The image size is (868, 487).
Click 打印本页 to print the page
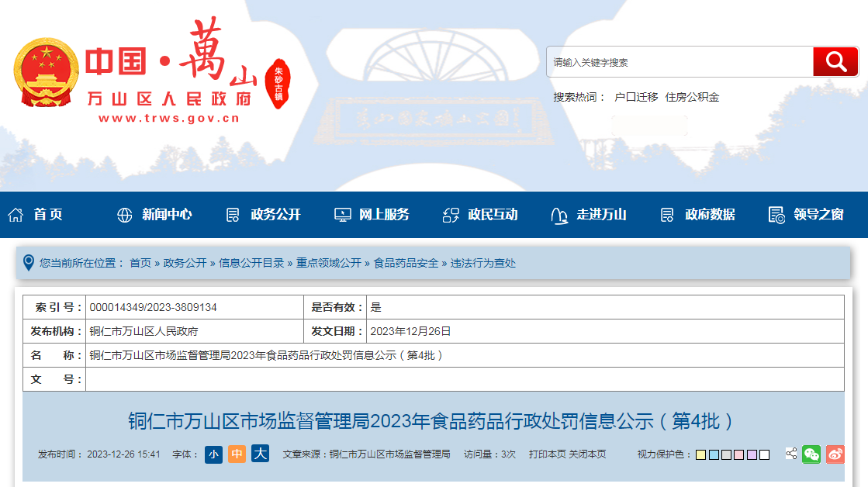(x=547, y=454)
